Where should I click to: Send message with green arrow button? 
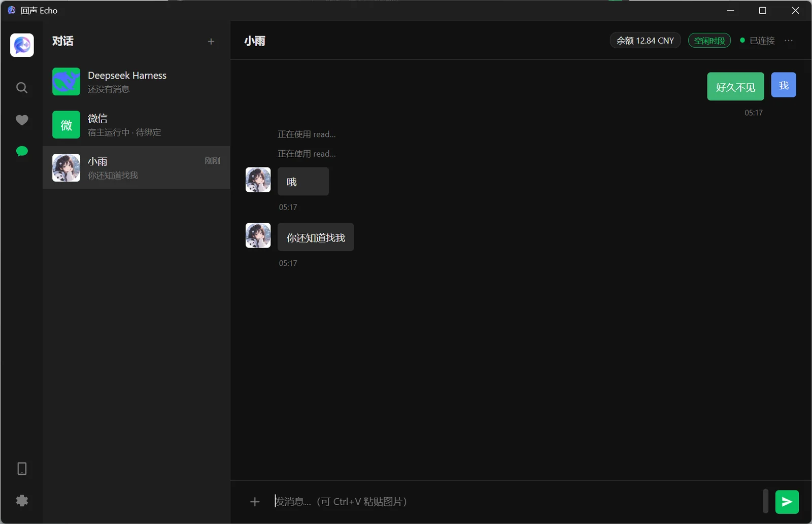pos(787,502)
